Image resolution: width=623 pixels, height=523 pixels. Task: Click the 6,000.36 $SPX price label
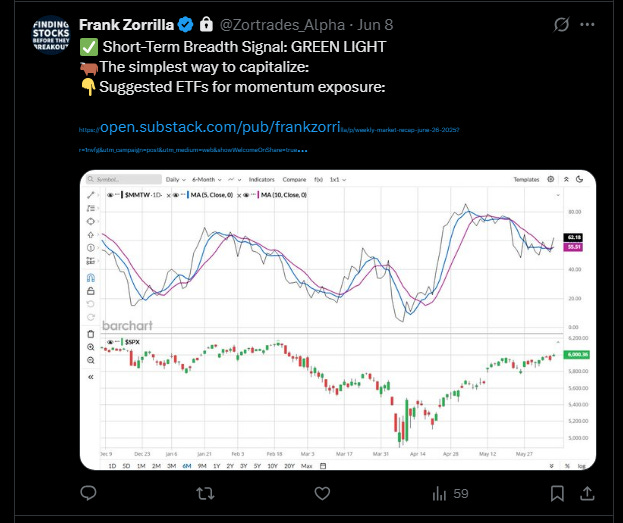point(576,354)
